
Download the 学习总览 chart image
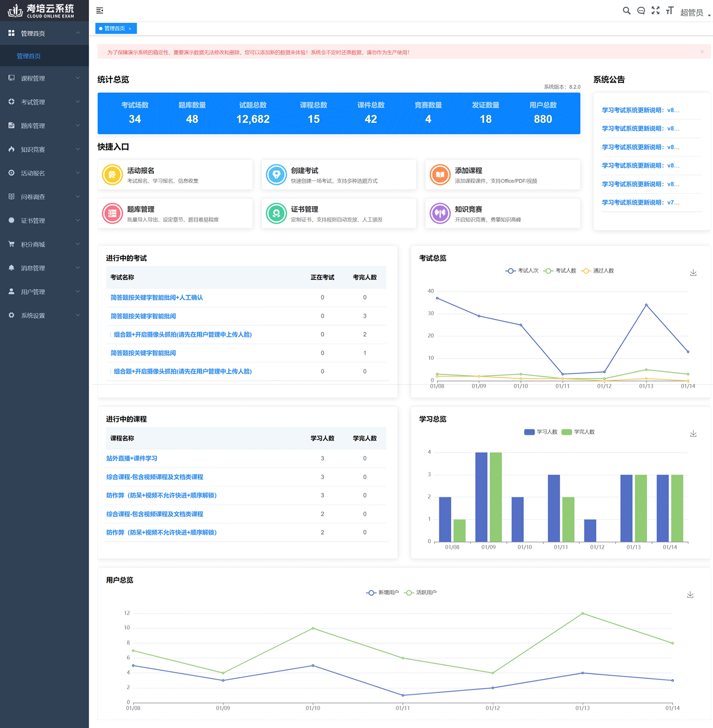[693, 434]
